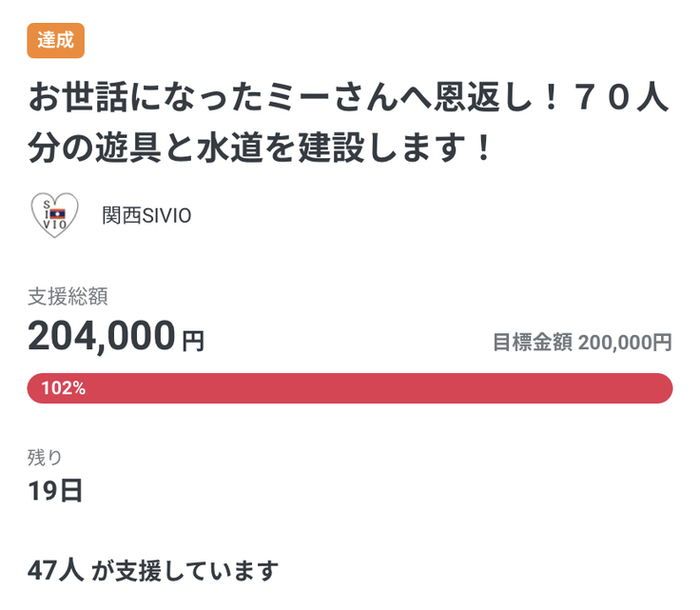Click the red funding progress bar middle
Screen dimensions: 700x610
[x=350, y=388]
